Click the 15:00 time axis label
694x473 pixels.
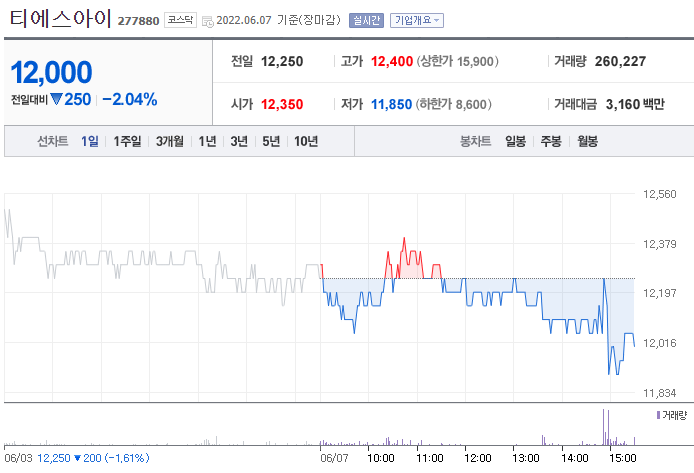point(623,458)
